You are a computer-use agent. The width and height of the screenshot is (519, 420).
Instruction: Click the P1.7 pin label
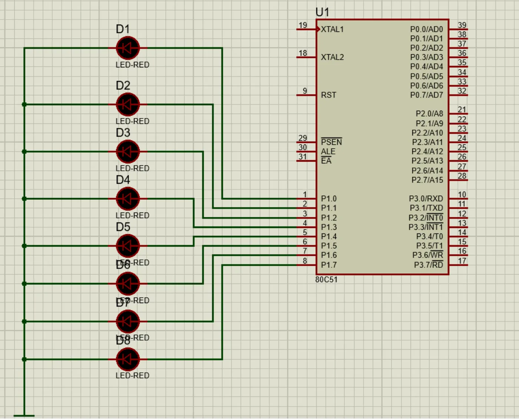(328, 265)
